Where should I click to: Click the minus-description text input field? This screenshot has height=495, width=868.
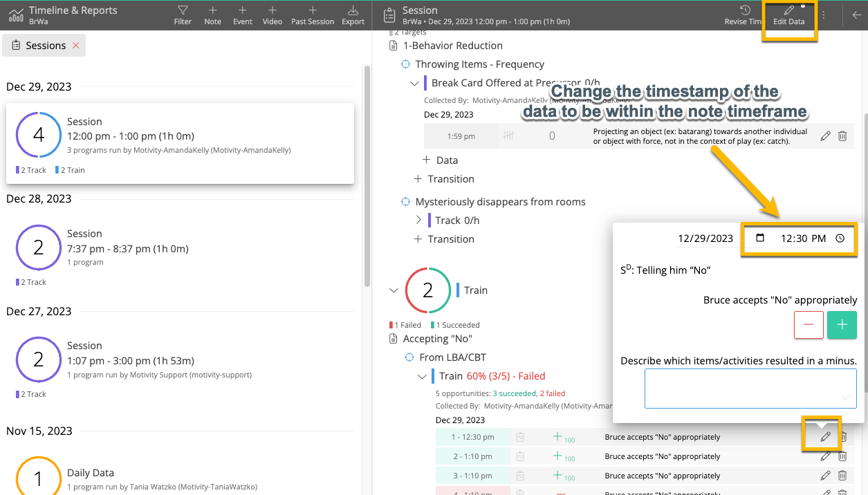(750, 389)
